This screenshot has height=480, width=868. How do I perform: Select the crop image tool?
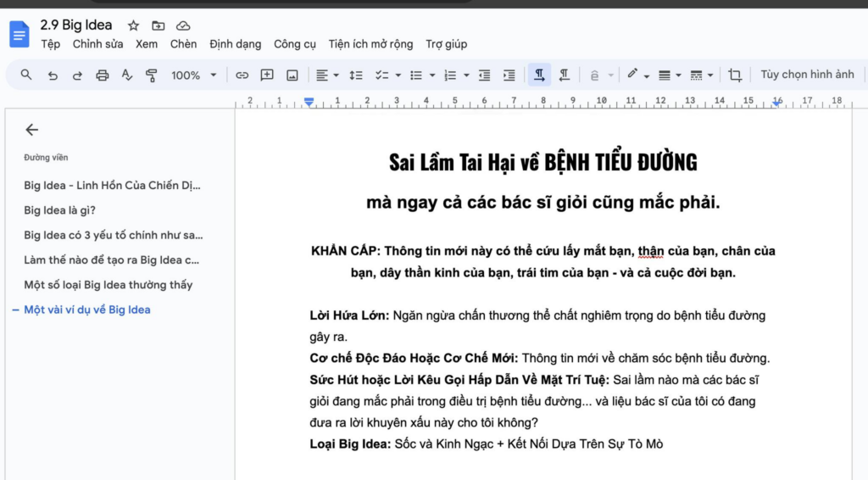click(x=735, y=75)
